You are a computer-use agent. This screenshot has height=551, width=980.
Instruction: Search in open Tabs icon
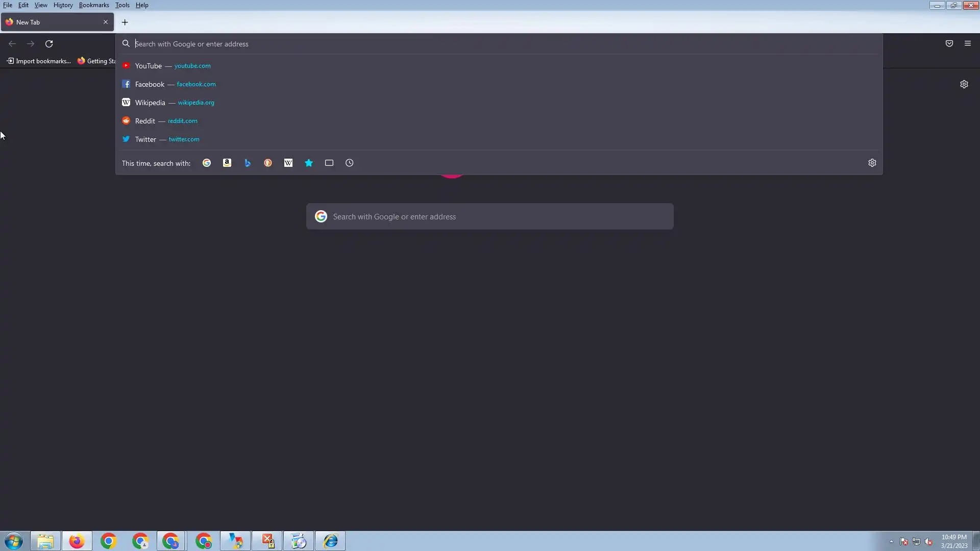pos(329,163)
